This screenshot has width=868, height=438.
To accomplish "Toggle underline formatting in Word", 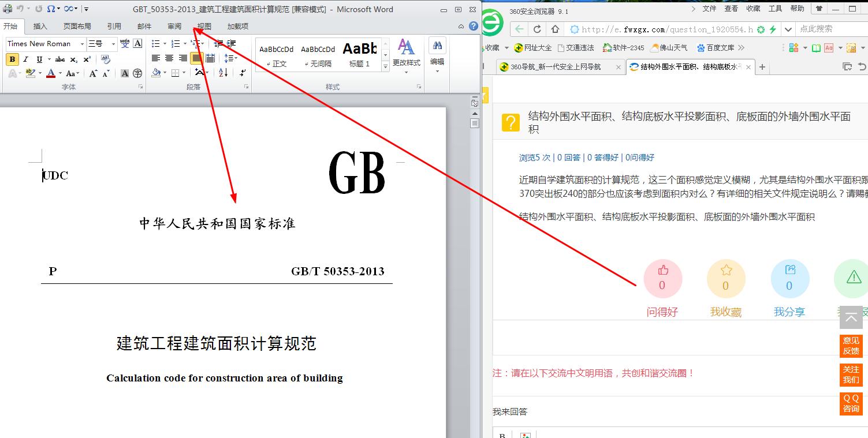I will point(39,59).
